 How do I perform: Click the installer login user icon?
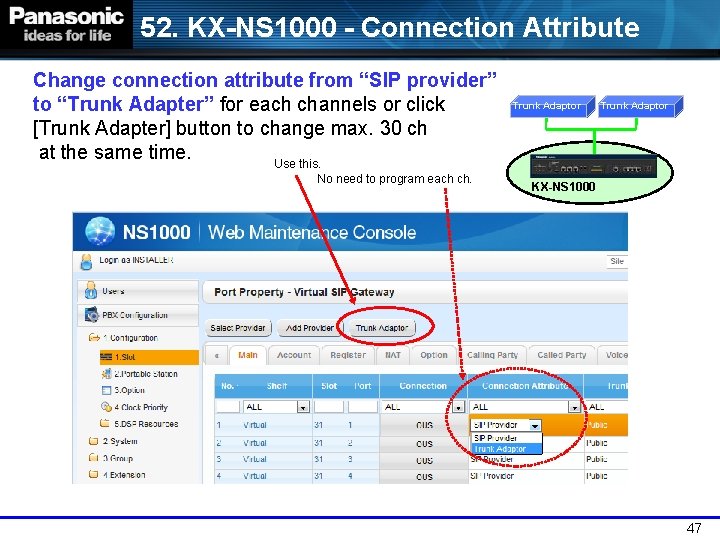click(86, 262)
